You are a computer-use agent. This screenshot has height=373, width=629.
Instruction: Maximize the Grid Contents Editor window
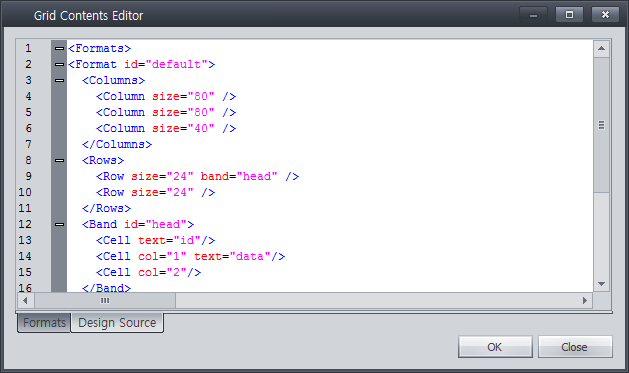point(569,15)
